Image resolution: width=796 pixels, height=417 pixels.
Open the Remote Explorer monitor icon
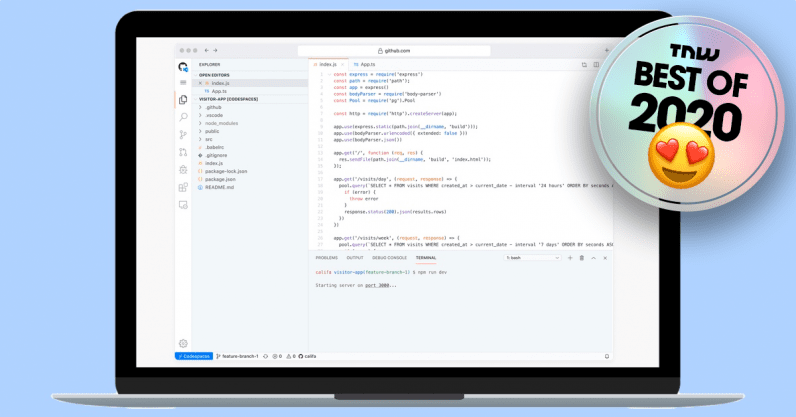point(183,205)
